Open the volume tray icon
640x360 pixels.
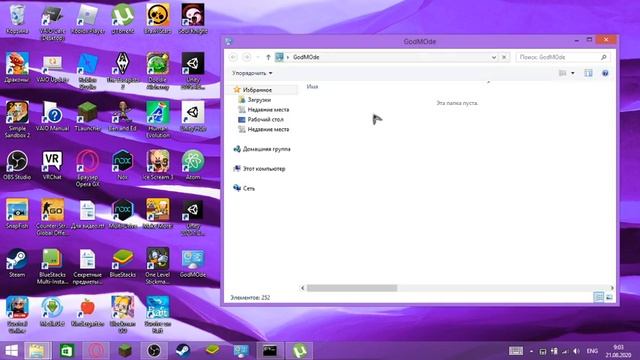tap(576, 351)
